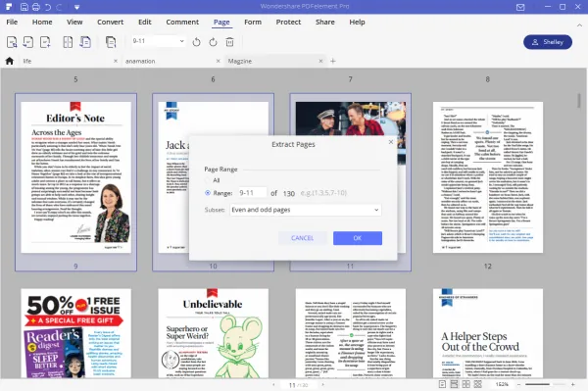Go to previous page in status bar
588x391 pixels.
(x=273, y=384)
